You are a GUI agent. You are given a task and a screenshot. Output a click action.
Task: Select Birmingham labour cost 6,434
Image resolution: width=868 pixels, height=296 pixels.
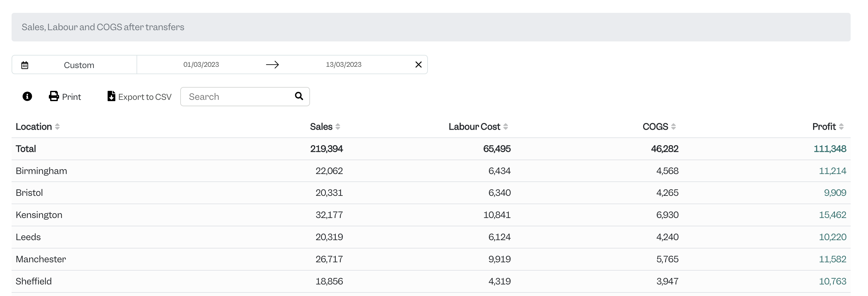[499, 171]
